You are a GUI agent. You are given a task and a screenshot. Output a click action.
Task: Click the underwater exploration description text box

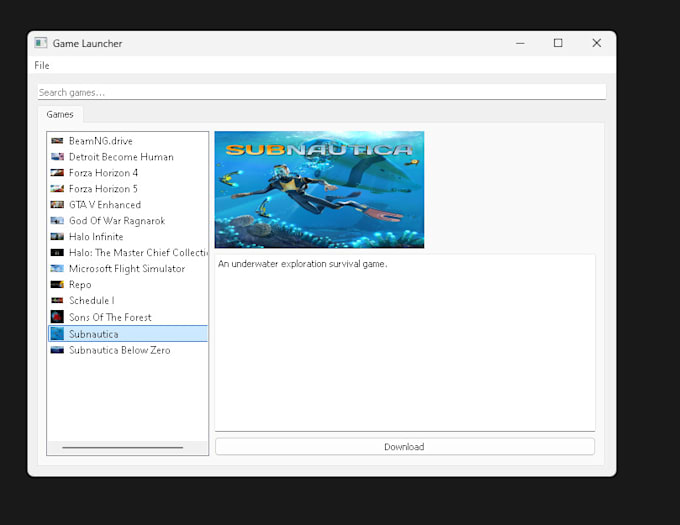click(x=405, y=342)
